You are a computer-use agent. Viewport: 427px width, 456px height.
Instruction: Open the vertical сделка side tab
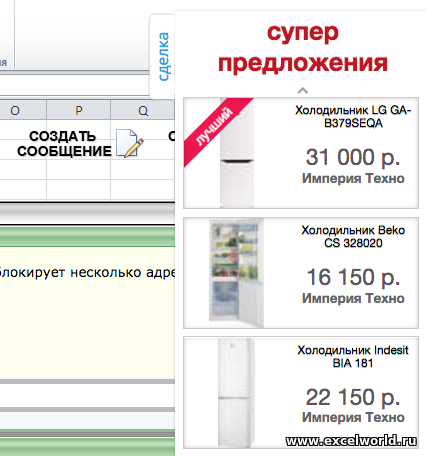coord(163,56)
